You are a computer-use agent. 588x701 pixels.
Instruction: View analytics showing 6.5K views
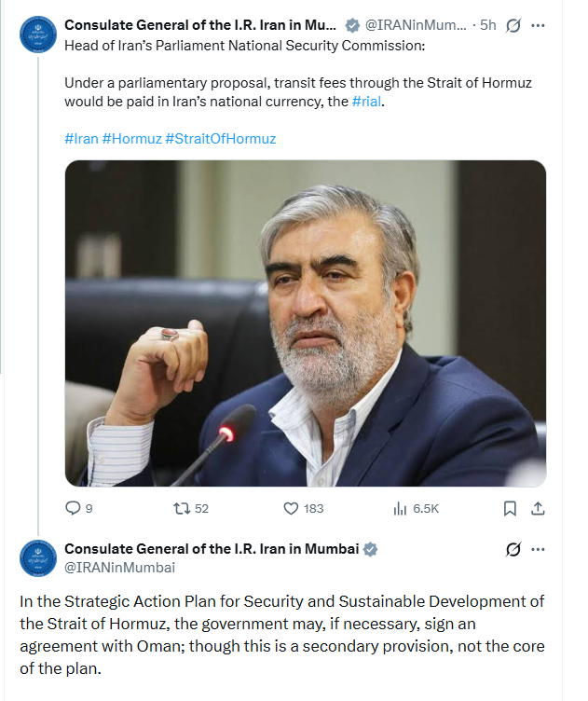point(400,508)
